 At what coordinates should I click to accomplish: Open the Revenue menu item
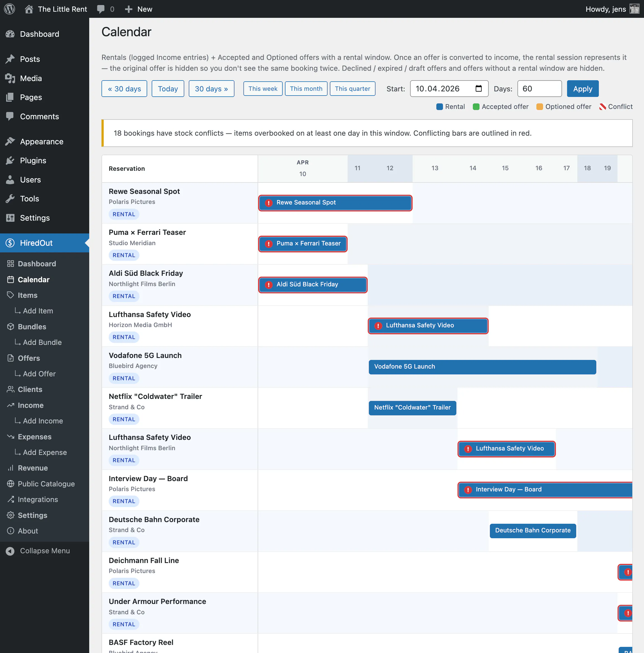(x=33, y=468)
